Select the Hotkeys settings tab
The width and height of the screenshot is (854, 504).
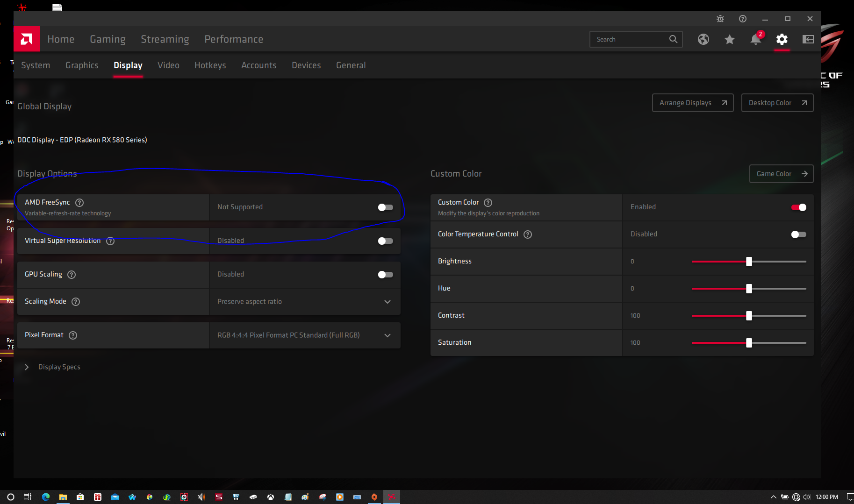210,65
